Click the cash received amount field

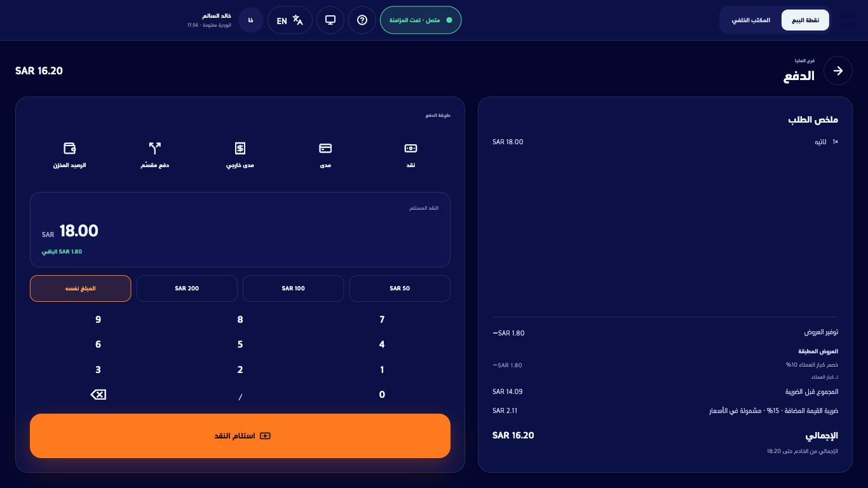click(x=240, y=229)
